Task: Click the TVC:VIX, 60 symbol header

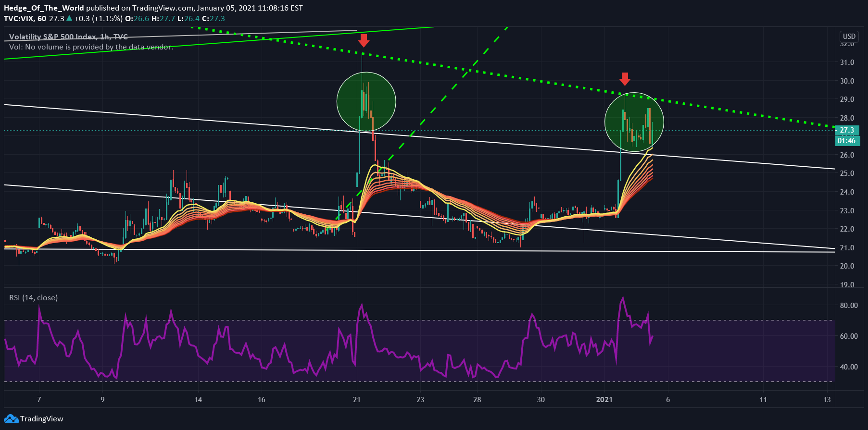Action: [25, 19]
